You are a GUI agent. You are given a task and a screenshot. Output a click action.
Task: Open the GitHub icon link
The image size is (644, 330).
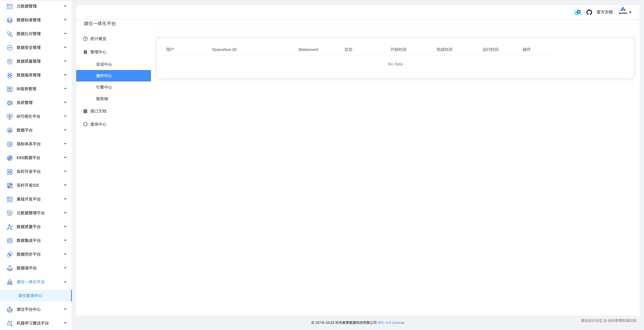(x=589, y=12)
